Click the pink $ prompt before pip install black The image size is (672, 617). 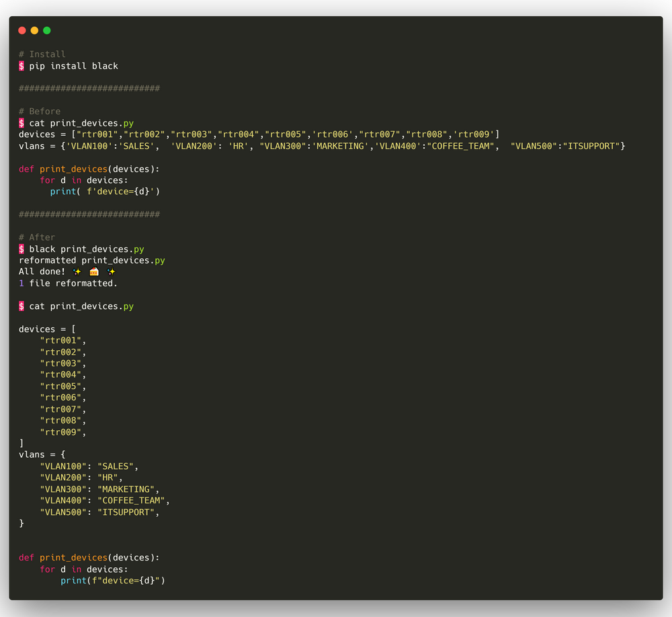tap(21, 65)
